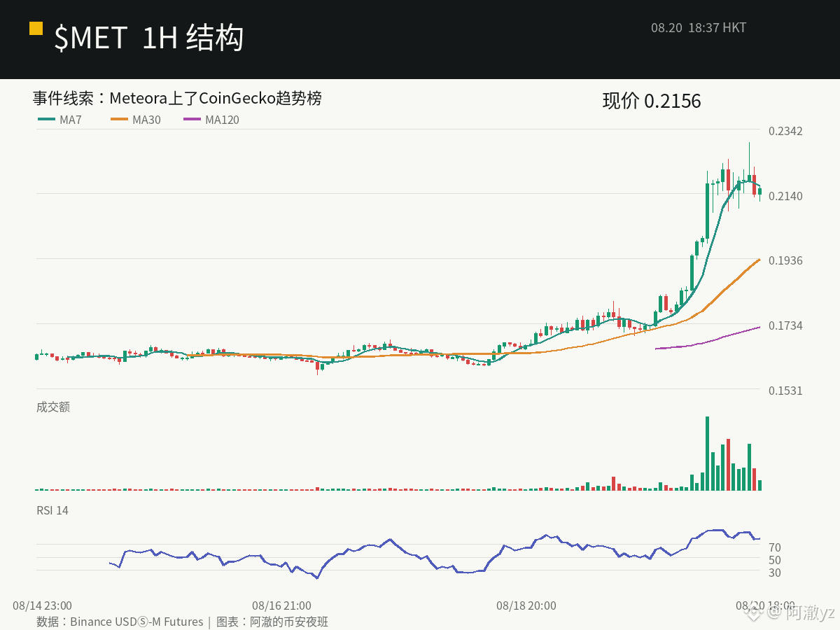Click the MA7 legend green swatch

click(x=47, y=120)
